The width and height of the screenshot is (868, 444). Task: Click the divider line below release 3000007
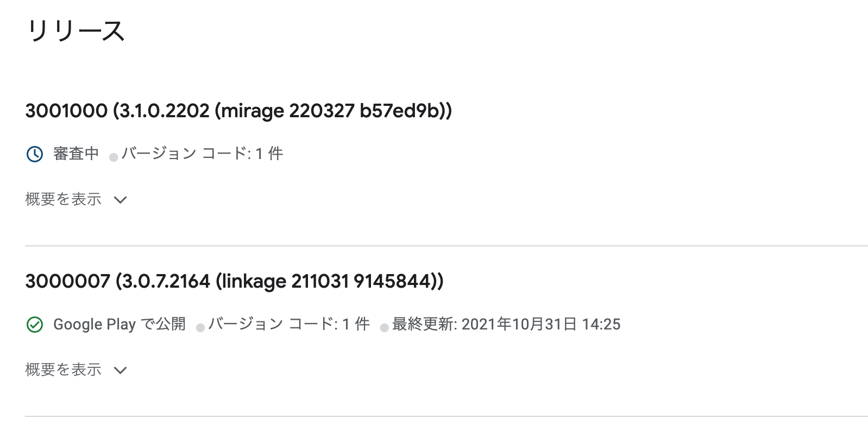click(x=445, y=416)
